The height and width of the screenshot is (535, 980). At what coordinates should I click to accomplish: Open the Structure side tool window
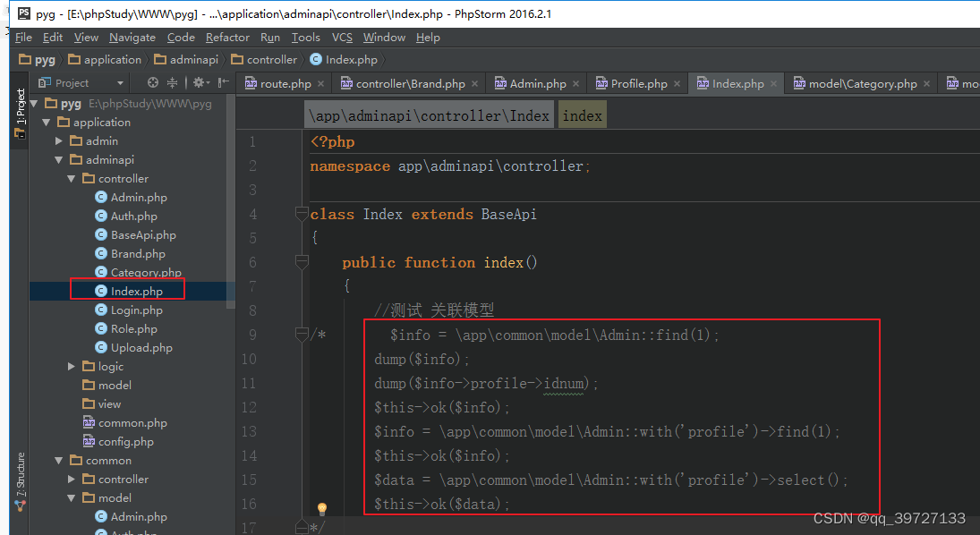pyautogui.click(x=20, y=482)
